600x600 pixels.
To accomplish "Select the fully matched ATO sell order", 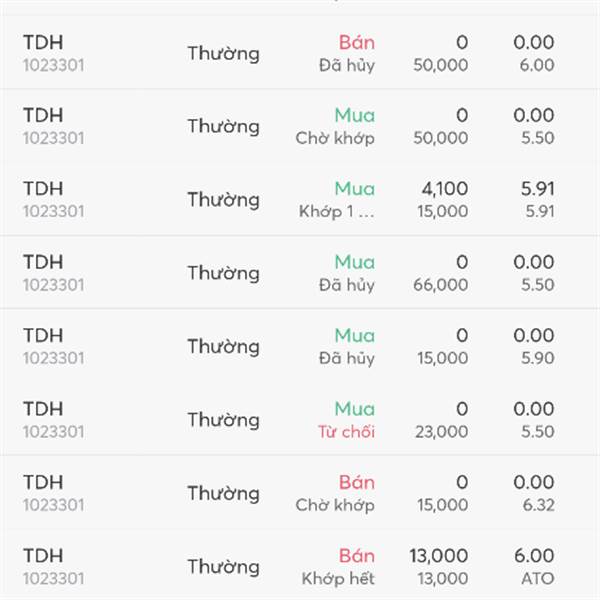I will click(x=300, y=566).
